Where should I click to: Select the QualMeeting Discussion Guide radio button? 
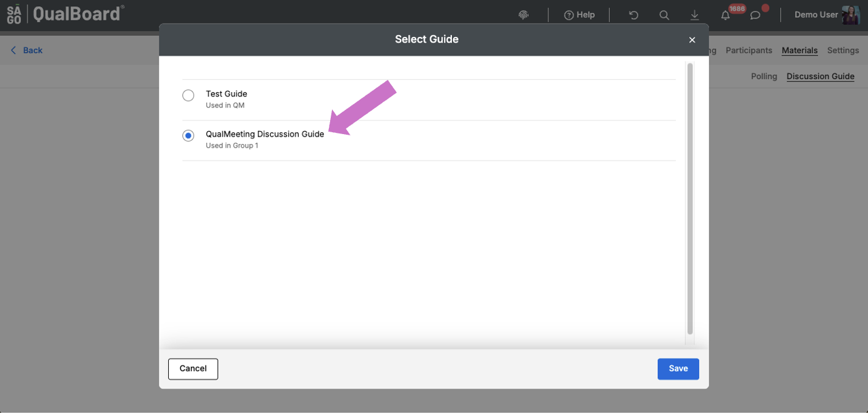pyautogui.click(x=188, y=135)
